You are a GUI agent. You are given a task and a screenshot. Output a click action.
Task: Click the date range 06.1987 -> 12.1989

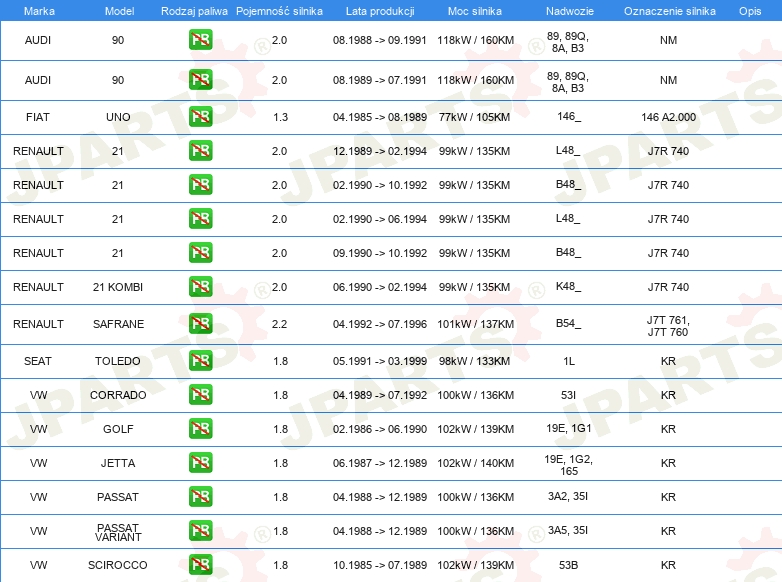pyautogui.click(x=380, y=463)
